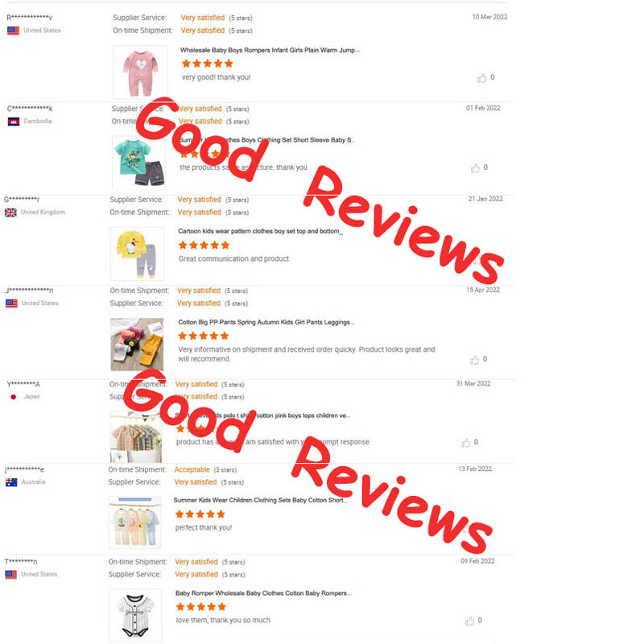
Task: Click the United Kingdom flag icon
Action: point(10,213)
